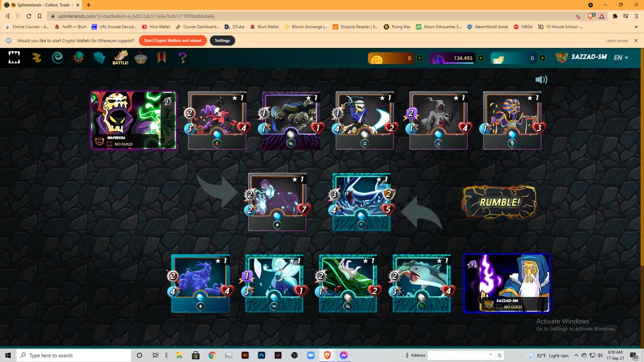Open the teal spiral nav icon
644x362 pixels.
point(58,58)
